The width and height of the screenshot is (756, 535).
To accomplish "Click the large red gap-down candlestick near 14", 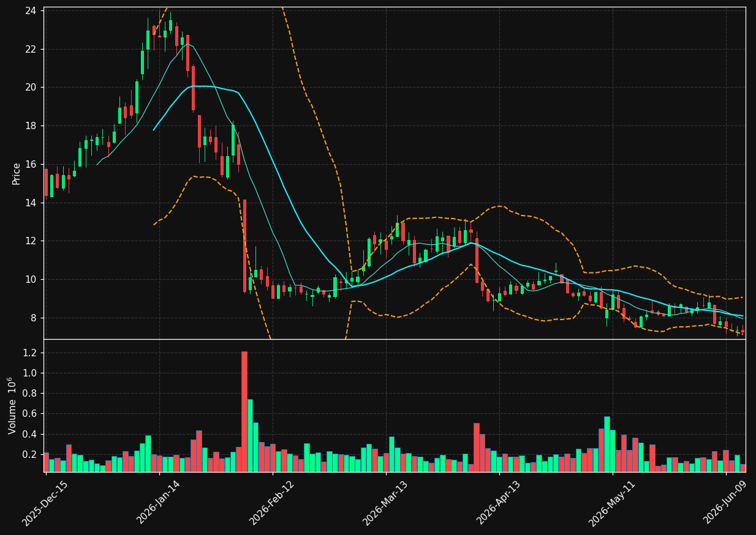I will (x=244, y=245).
